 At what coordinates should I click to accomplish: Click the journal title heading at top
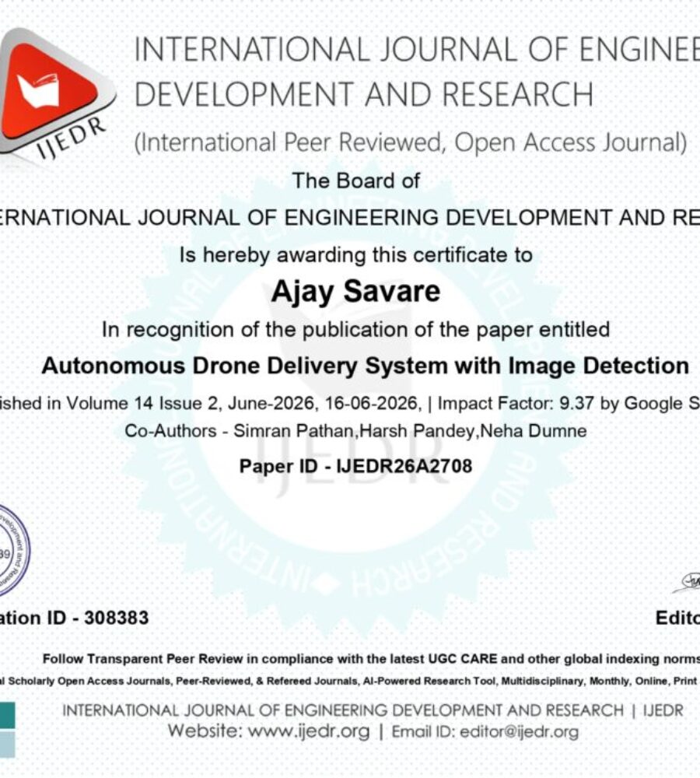click(x=417, y=72)
